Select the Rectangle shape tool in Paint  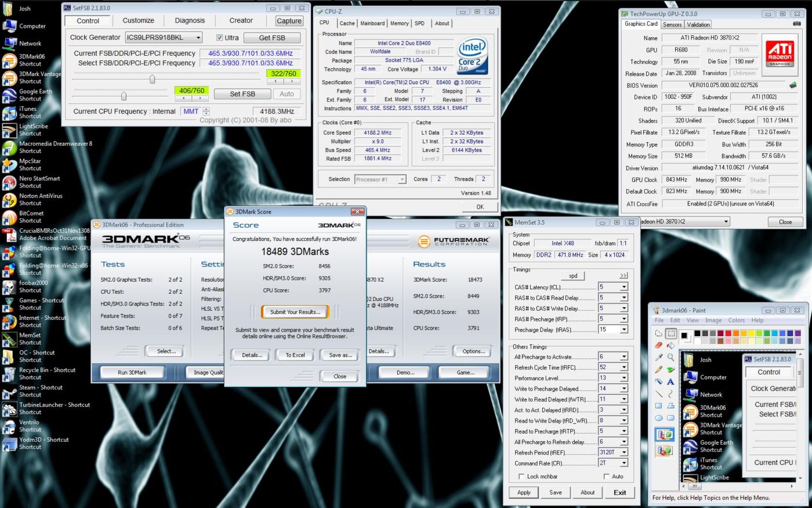point(658,406)
